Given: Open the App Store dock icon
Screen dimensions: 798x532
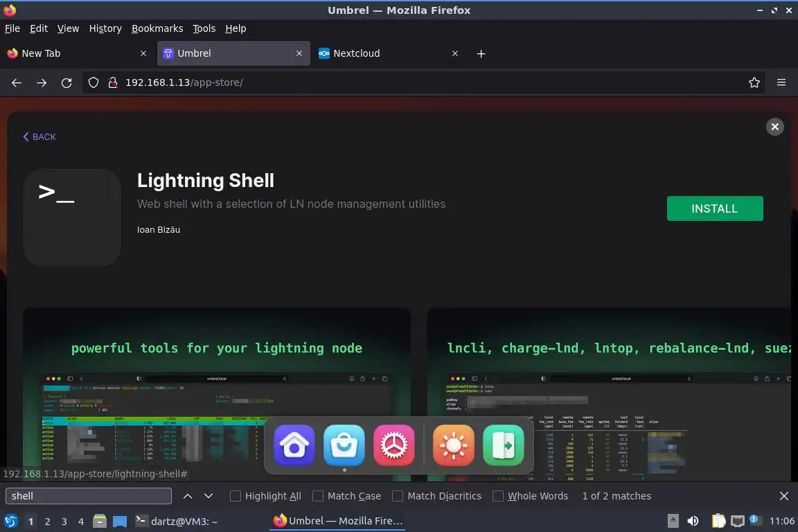Looking at the screenshot, I should pyautogui.click(x=344, y=445).
